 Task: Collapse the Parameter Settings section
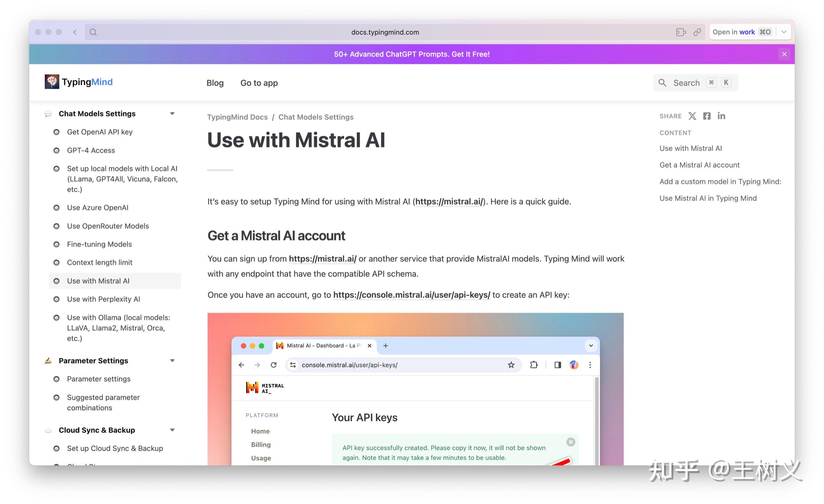(172, 361)
